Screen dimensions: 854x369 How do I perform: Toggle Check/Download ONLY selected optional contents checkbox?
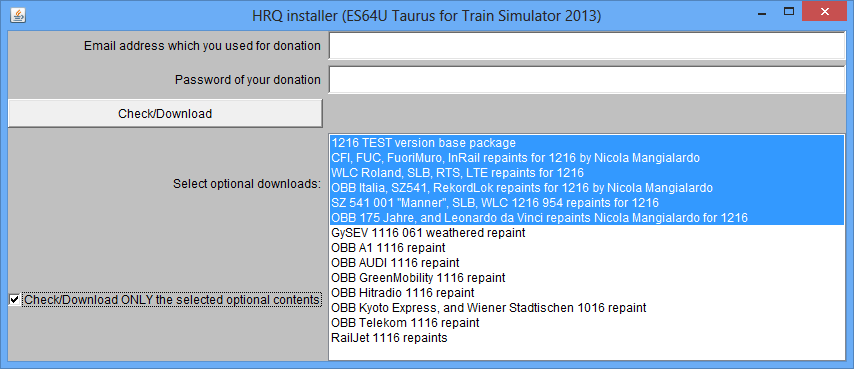[x=14, y=300]
